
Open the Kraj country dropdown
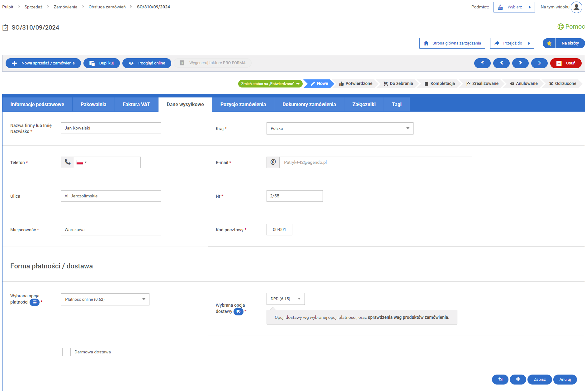(x=340, y=129)
